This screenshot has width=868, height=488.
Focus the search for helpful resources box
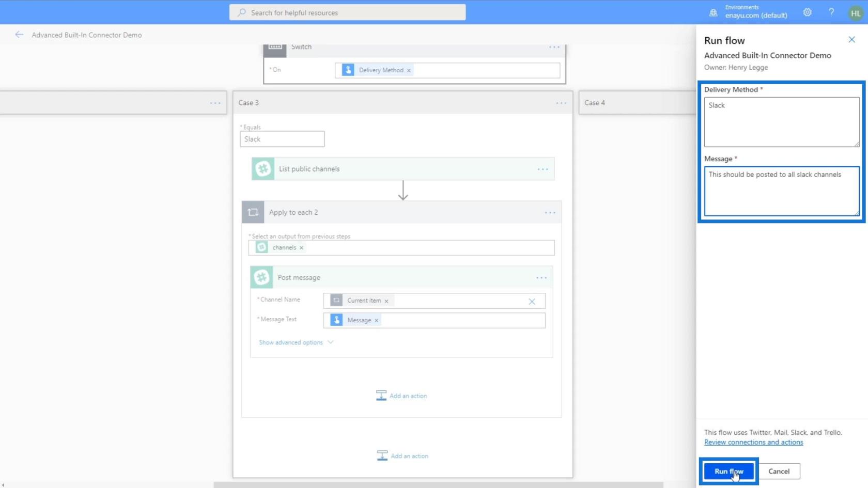tap(347, 12)
